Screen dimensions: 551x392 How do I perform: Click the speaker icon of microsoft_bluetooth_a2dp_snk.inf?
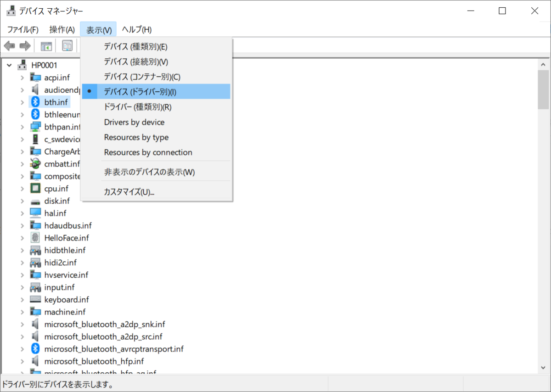[x=35, y=324]
